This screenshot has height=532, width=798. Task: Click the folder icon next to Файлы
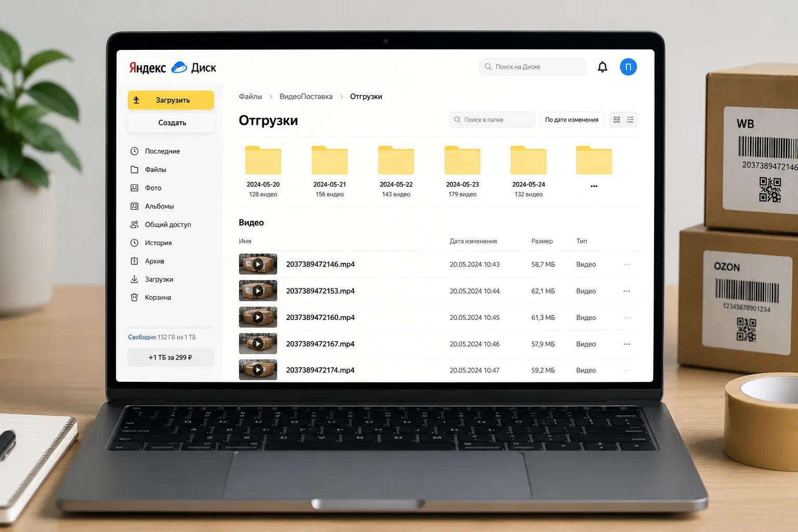(134, 169)
